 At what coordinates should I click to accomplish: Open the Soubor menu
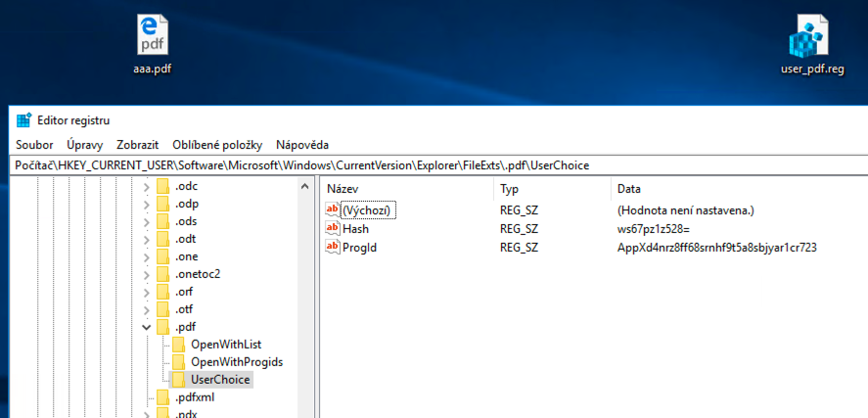point(34,145)
